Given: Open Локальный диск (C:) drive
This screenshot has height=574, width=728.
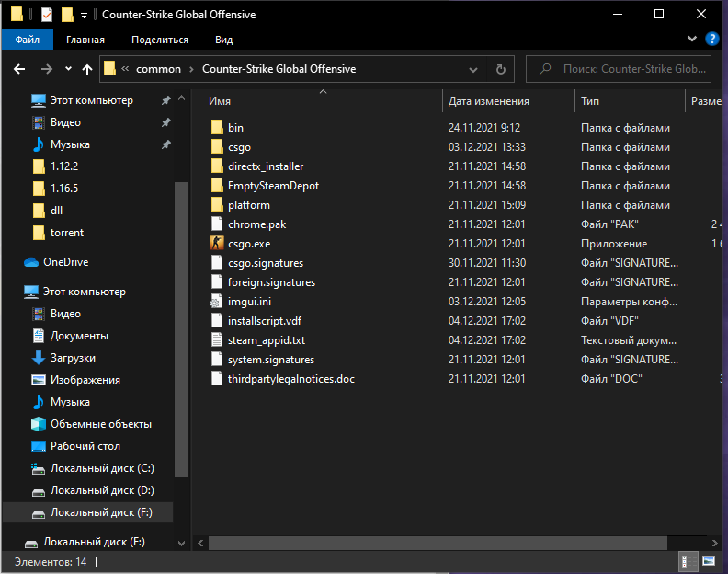Looking at the screenshot, I should click(93, 468).
